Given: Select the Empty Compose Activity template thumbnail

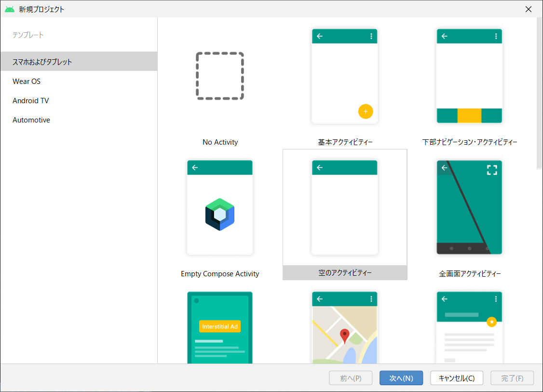Looking at the screenshot, I should pos(220,207).
